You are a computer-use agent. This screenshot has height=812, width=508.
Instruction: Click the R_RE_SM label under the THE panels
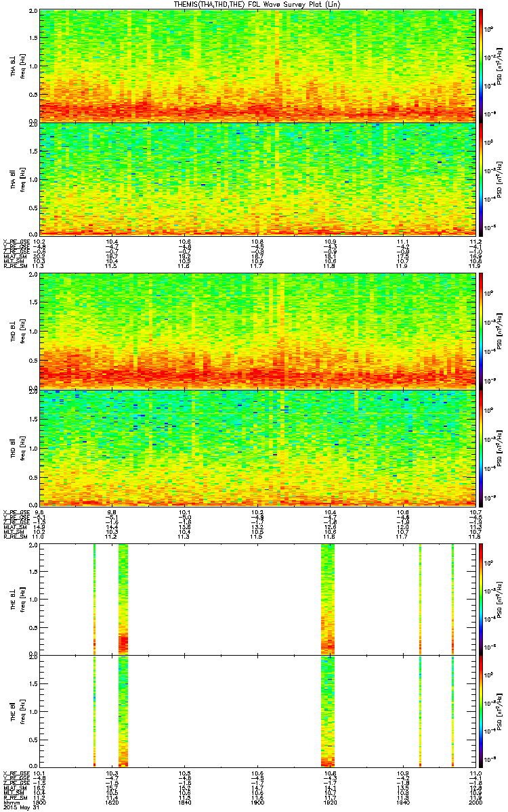coord(14,798)
